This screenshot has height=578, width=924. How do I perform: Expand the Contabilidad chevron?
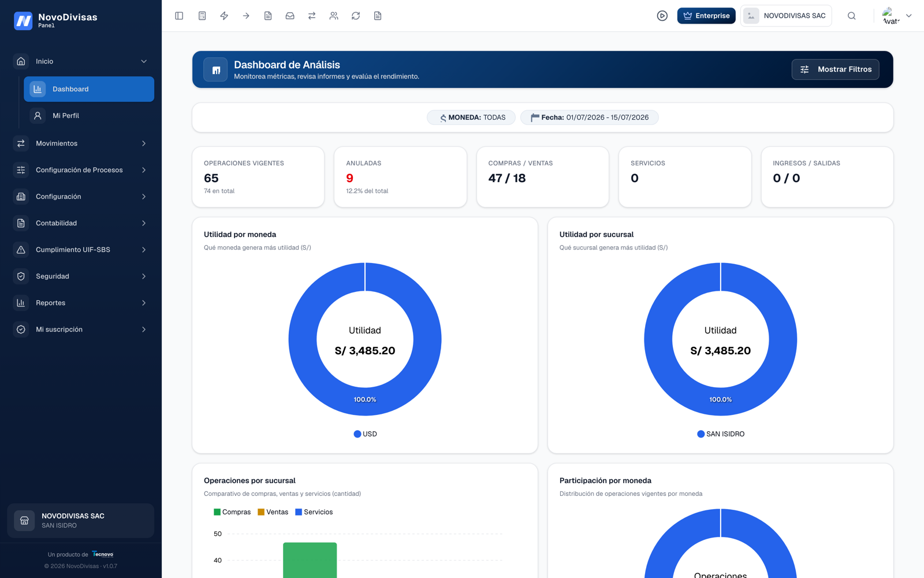(144, 223)
